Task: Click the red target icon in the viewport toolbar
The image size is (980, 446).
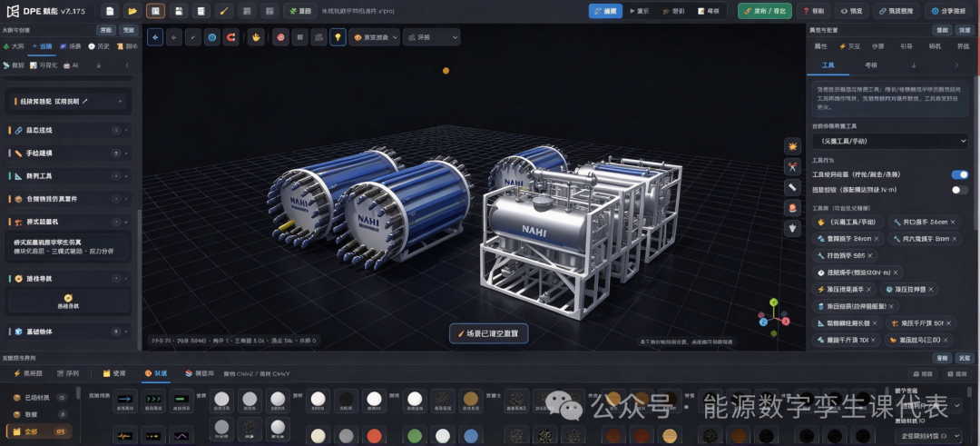Action: (x=281, y=37)
